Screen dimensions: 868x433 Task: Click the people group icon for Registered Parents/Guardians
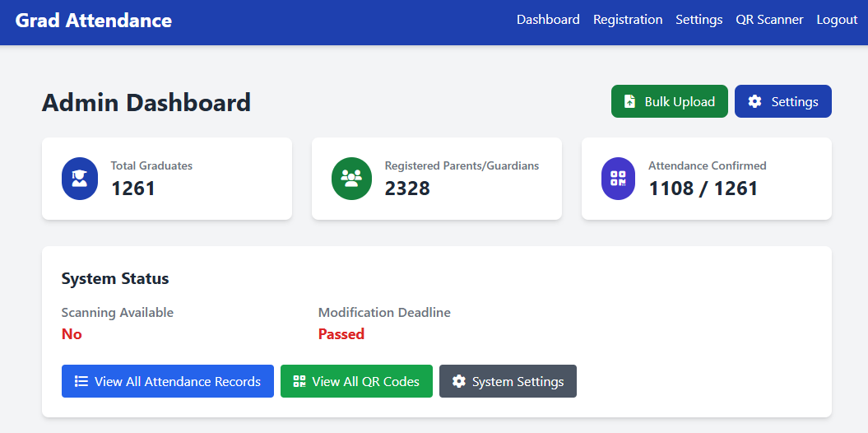click(x=351, y=179)
